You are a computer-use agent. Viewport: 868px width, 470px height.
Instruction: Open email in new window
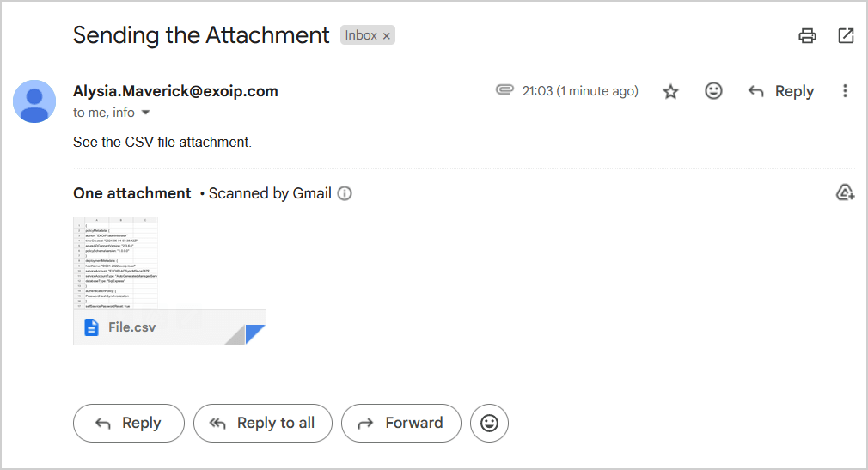click(x=846, y=35)
